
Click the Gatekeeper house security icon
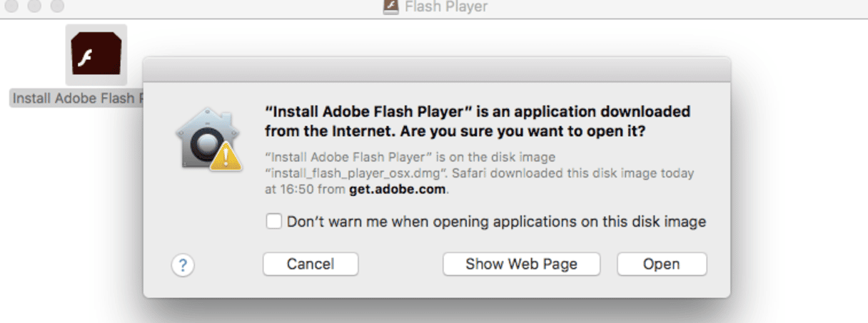pos(201,139)
